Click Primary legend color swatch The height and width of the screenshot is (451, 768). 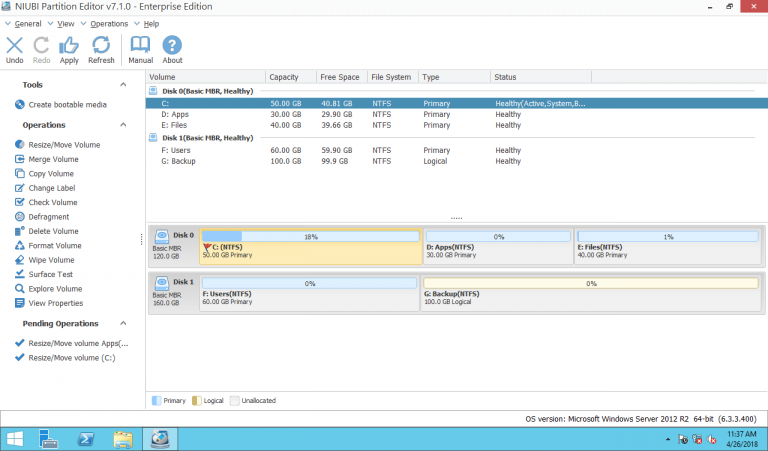coord(156,401)
